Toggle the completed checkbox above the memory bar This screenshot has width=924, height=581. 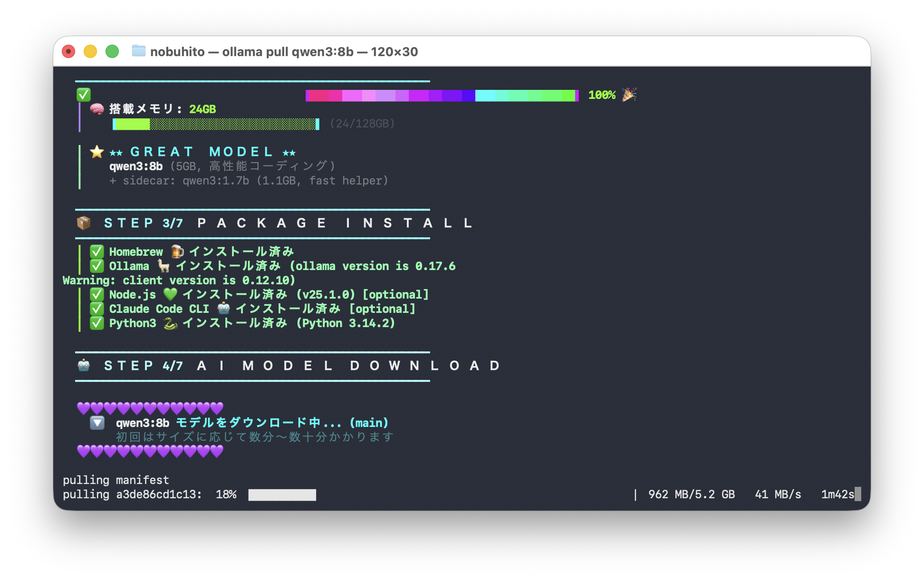pyautogui.click(x=83, y=94)
